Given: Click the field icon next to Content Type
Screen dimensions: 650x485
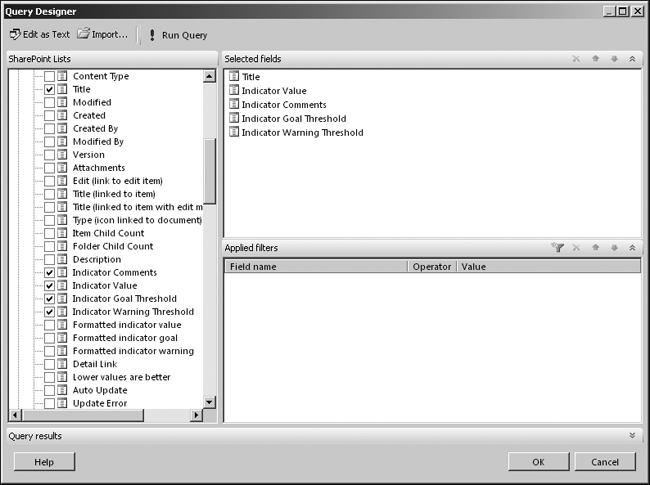Looking at the screenshot, I should tap(62, 76).
